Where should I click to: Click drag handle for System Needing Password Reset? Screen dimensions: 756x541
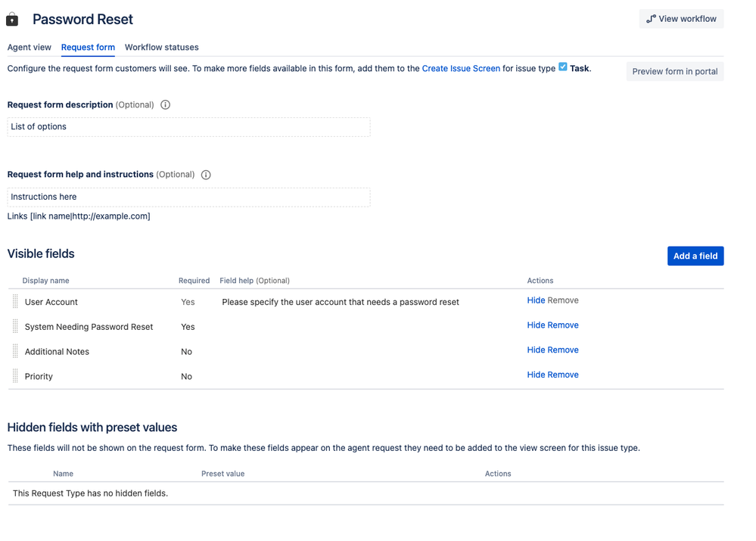point(15,327)
